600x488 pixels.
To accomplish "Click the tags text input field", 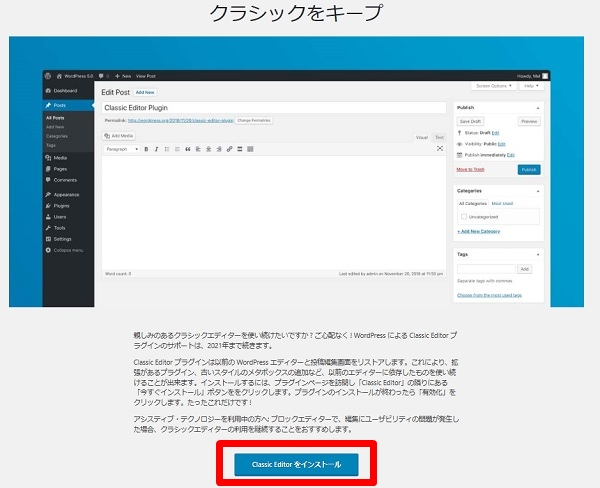I will pyautogui.click(x=486, y=269).
